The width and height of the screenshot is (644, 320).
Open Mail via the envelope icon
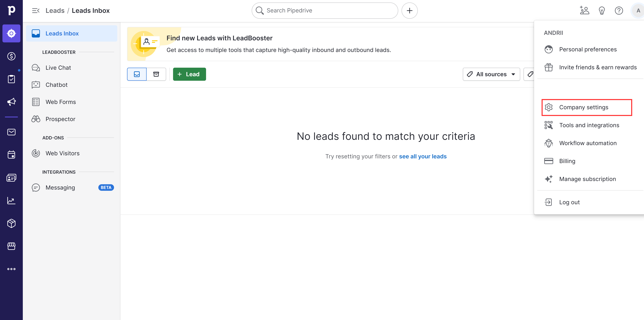(x=11, y=132)
